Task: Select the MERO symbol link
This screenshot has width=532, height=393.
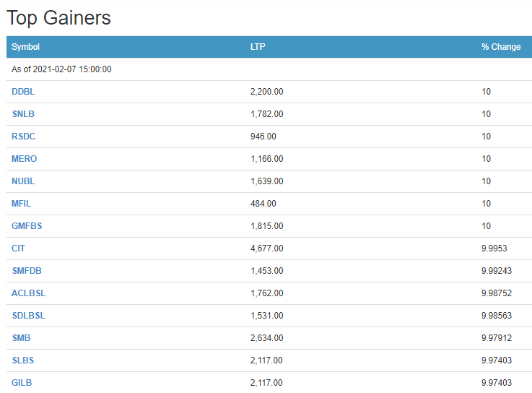Action: pyautogui.click(x=25, y=159)
